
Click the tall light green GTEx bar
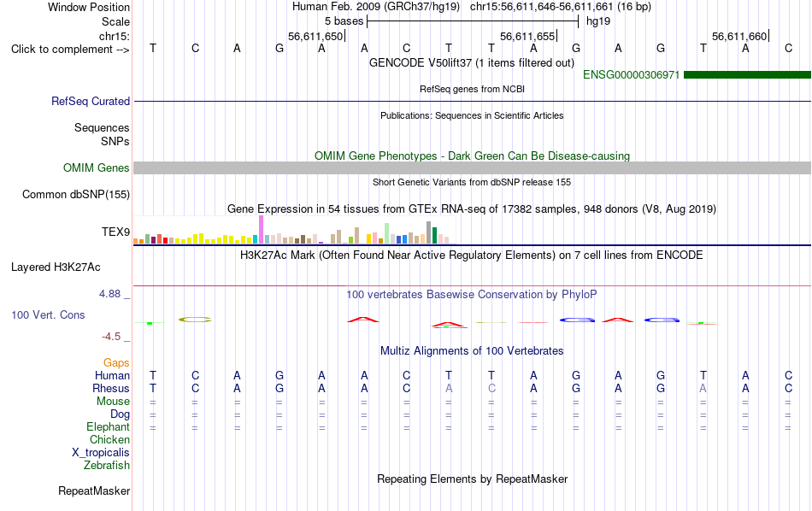(x=387, y=233)
